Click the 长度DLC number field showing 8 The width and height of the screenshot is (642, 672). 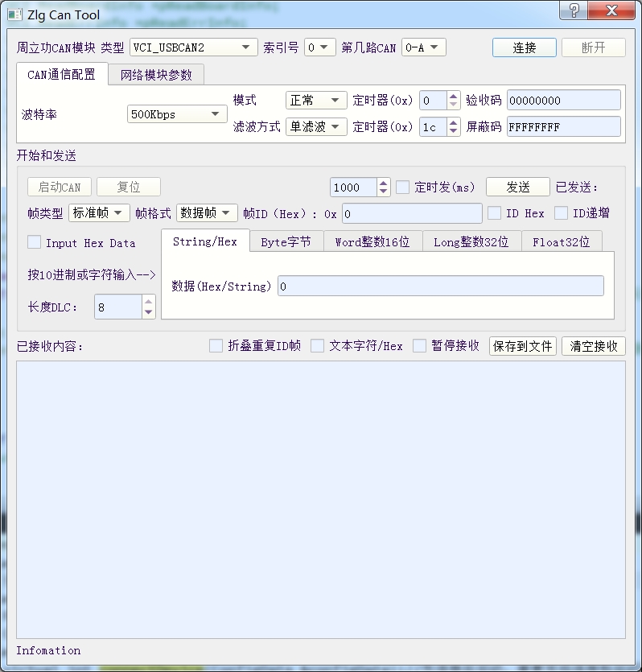point(118,307)
